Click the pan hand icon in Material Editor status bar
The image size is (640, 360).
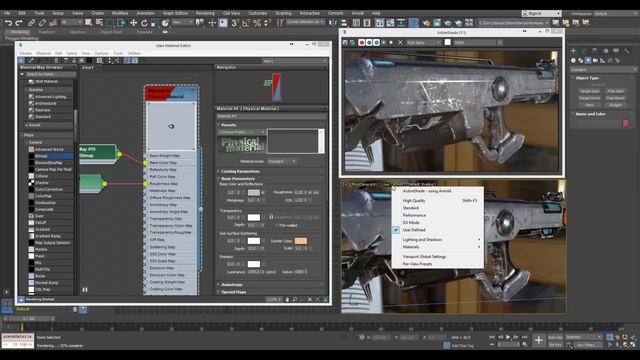tap(287, 299)
